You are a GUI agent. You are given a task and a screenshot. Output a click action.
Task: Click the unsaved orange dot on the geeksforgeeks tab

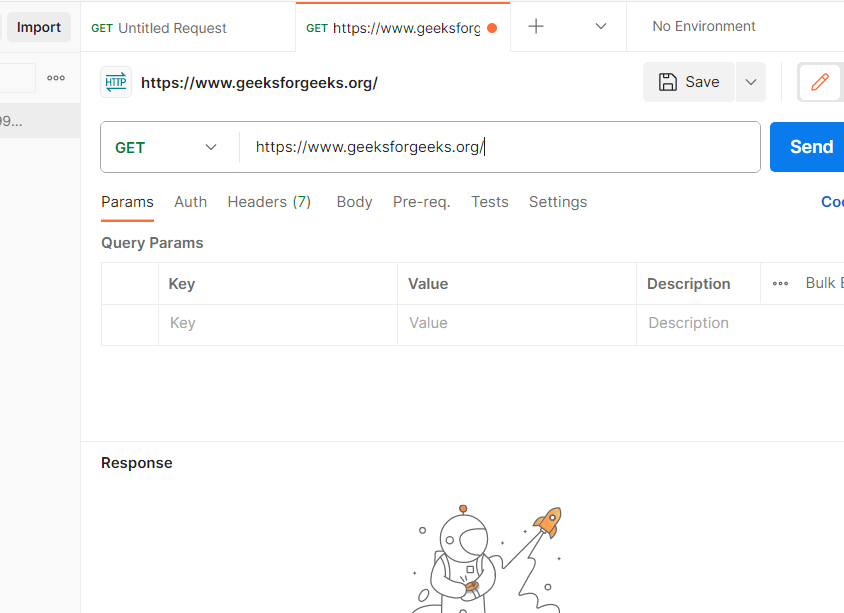492,28
